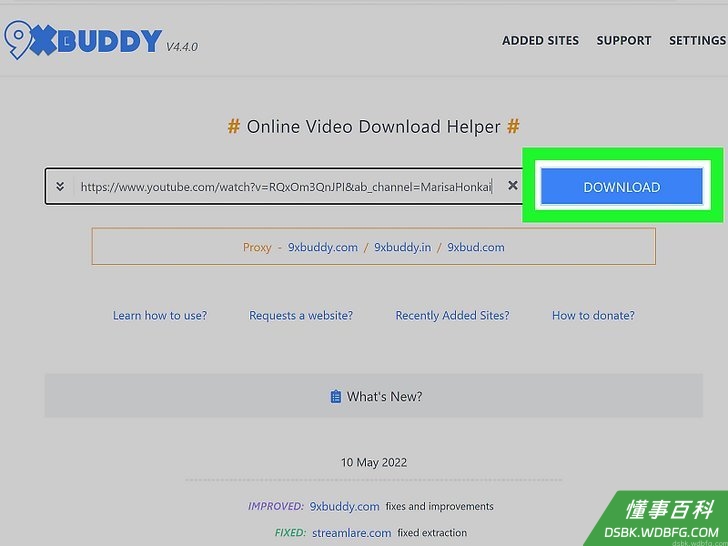The width and height of the screenshot is (728, 546).
Task: Expand the double-chevron options in URL bar
Action: pyautogui.click(x=60, y=187)
